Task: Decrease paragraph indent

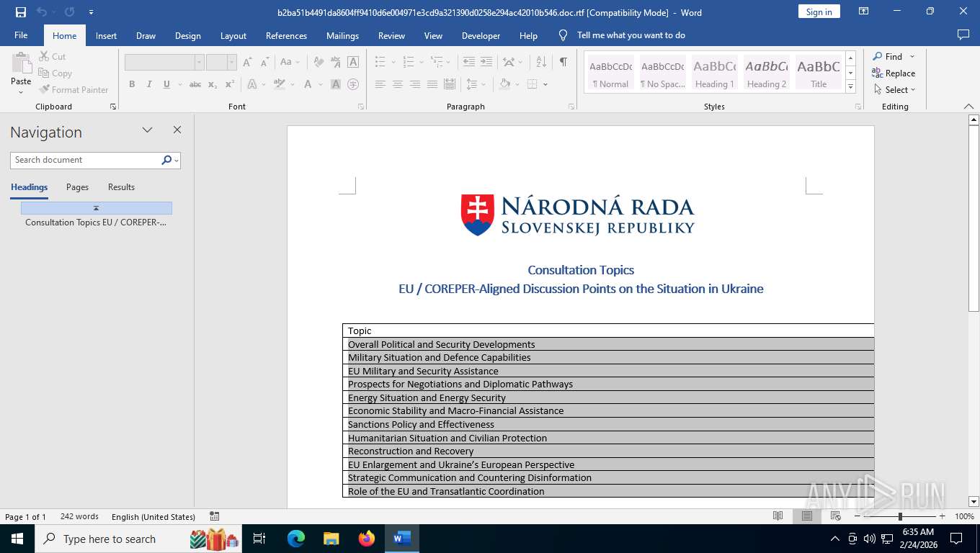Action: click(x=469, y=62)
